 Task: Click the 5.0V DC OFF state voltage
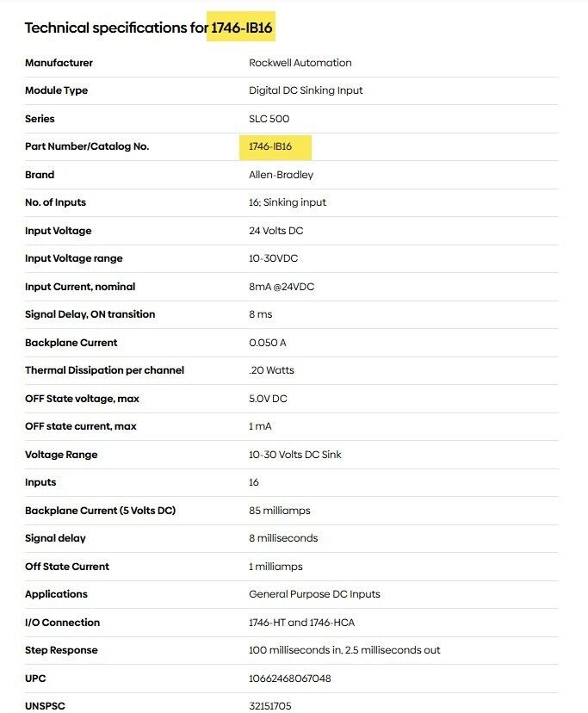point(270,399)
